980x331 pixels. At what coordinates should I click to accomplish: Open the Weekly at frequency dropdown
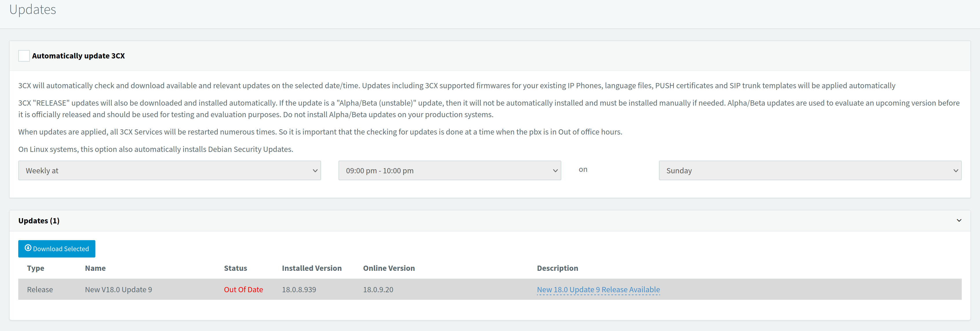tap(169, 171)
